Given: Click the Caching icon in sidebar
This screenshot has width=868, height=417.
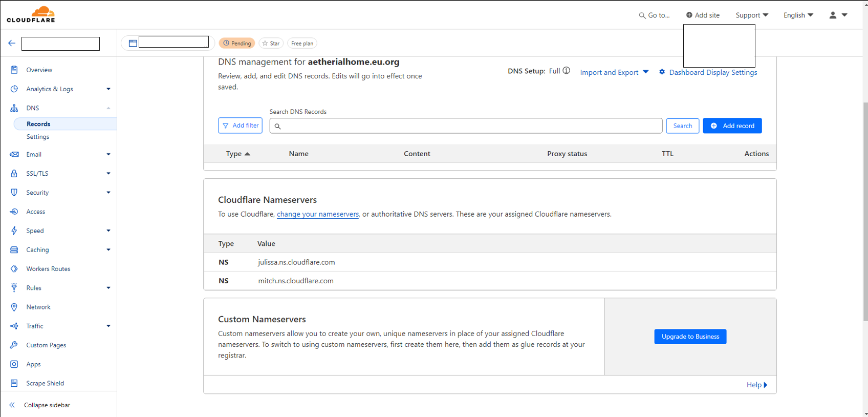Looking at the screenshot, I should tap(14, 249).
